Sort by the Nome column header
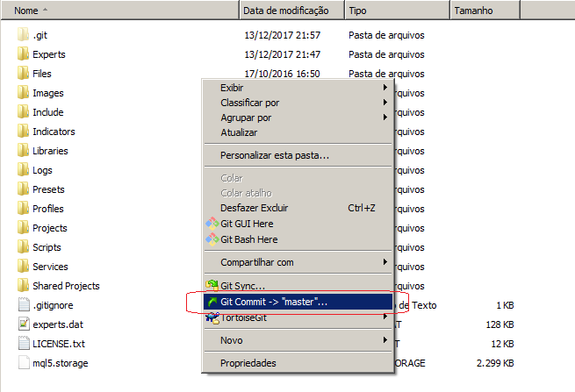 (120, 11)
